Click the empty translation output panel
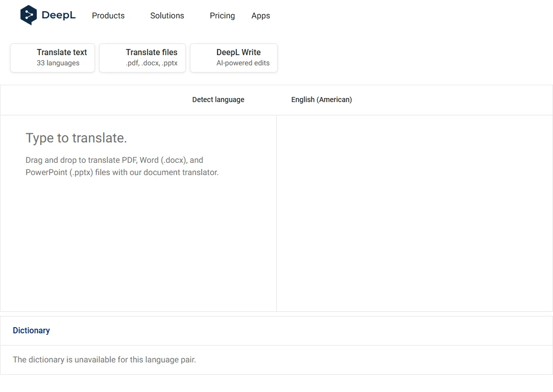 [415, 213]
